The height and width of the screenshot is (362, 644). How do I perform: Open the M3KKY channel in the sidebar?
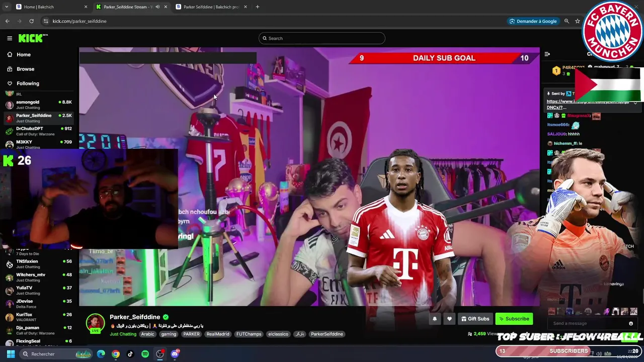tap(39, 144)
